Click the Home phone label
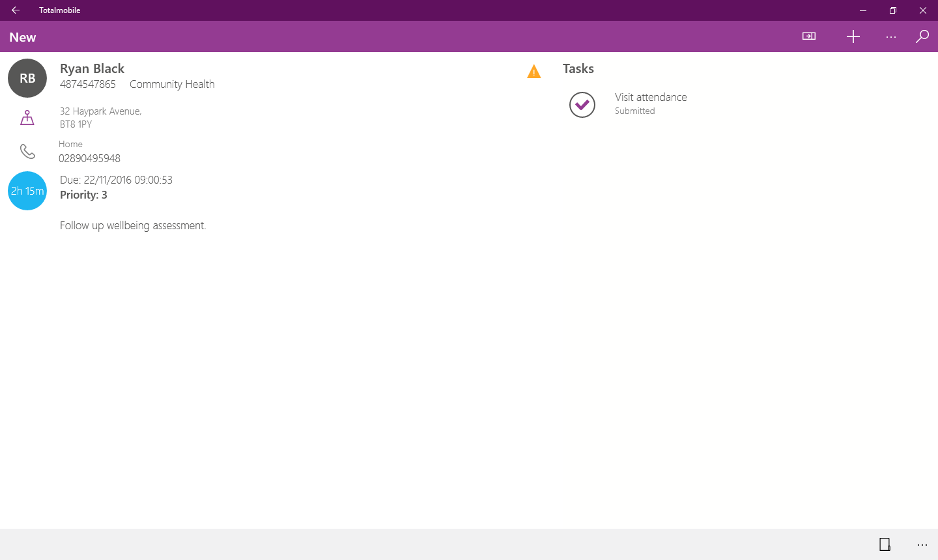Viewport: 938px width, 560px height. (x=70, y=144)
